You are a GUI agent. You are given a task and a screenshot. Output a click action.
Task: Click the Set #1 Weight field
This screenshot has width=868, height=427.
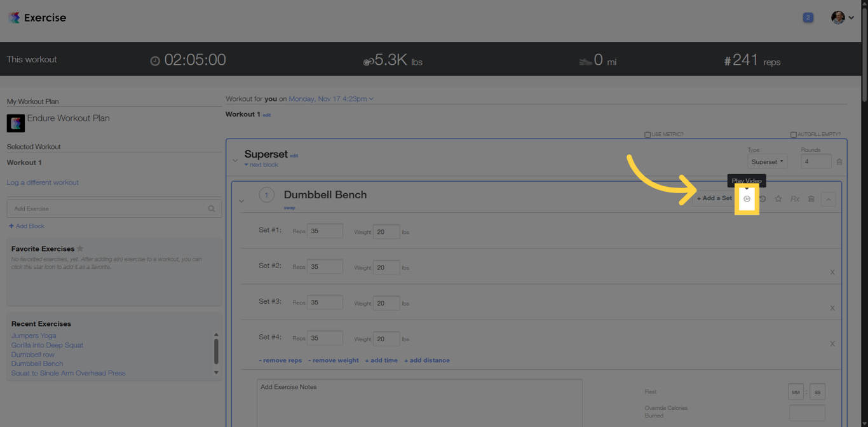[x=386, y=231]
